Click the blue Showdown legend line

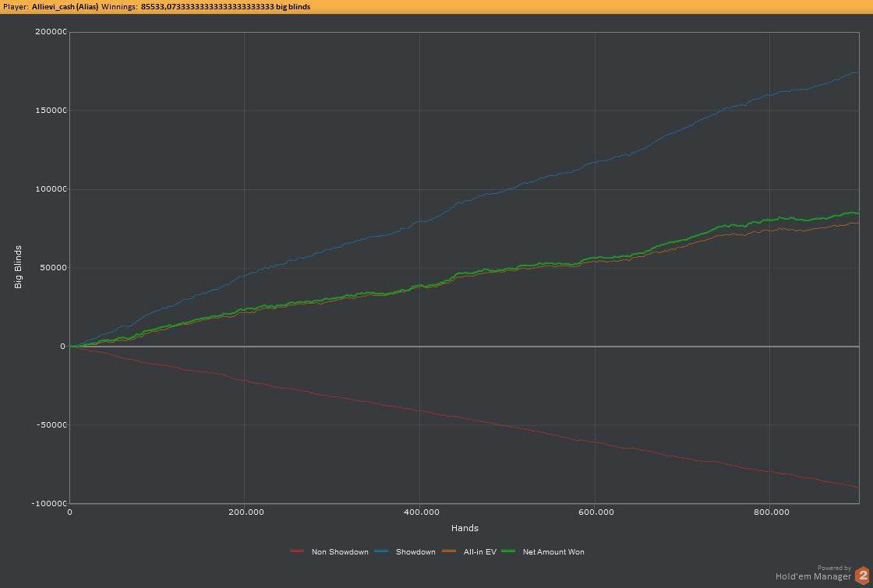click(380, 551)
